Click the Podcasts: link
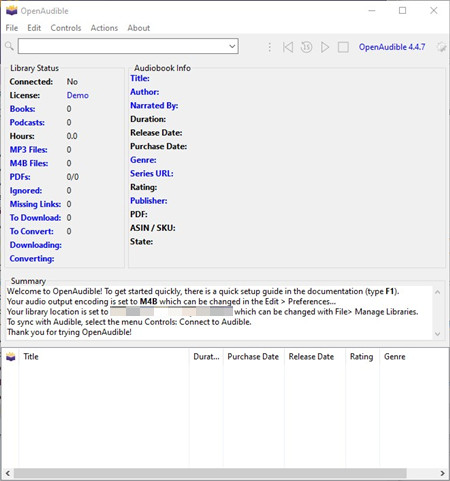 [x=27, y=123]
